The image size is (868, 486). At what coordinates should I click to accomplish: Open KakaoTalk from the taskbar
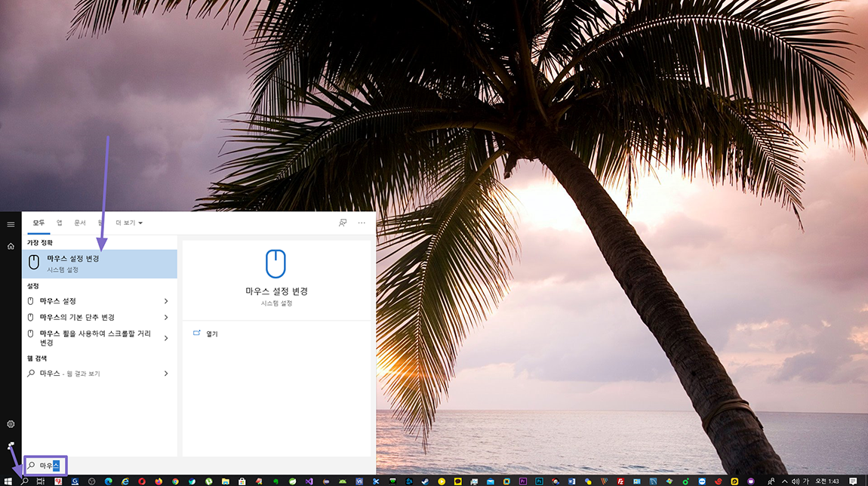tap(458, 481)
